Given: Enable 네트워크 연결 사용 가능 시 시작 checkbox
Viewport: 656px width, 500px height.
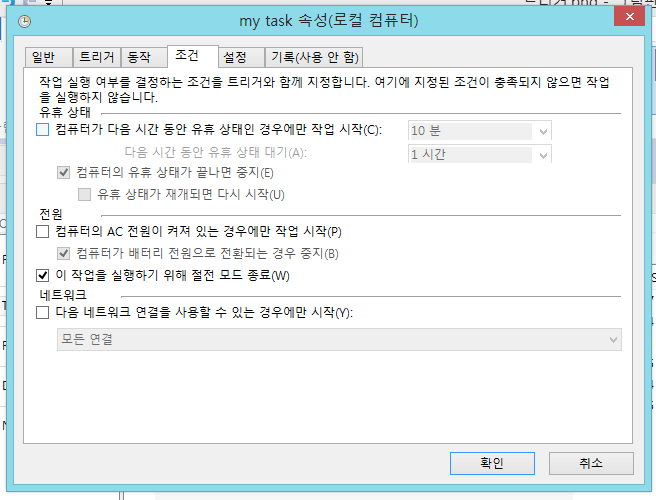Looking at the screenshot, I should (x=42, y=313).
